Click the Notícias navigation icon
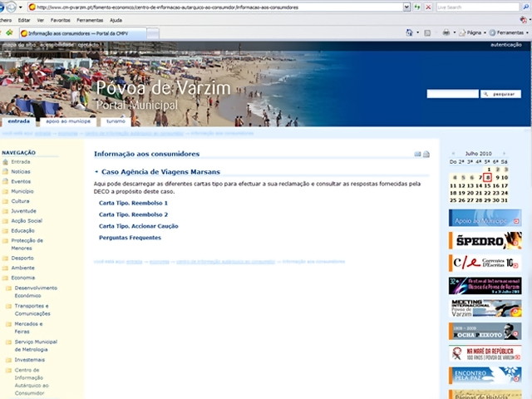The image size is (532, 399). pyautogui.click(x=5, y=172)
